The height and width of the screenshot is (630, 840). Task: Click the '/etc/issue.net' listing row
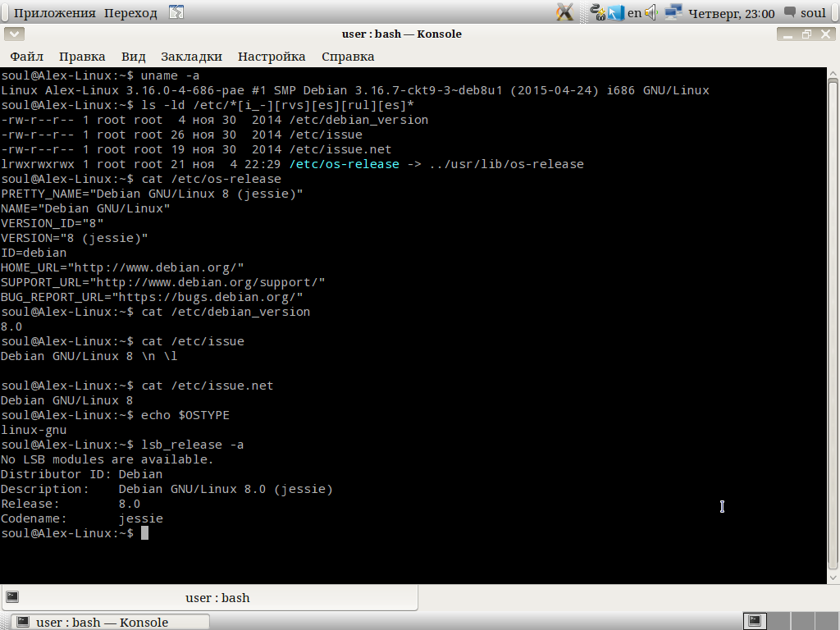click(196, 149)
